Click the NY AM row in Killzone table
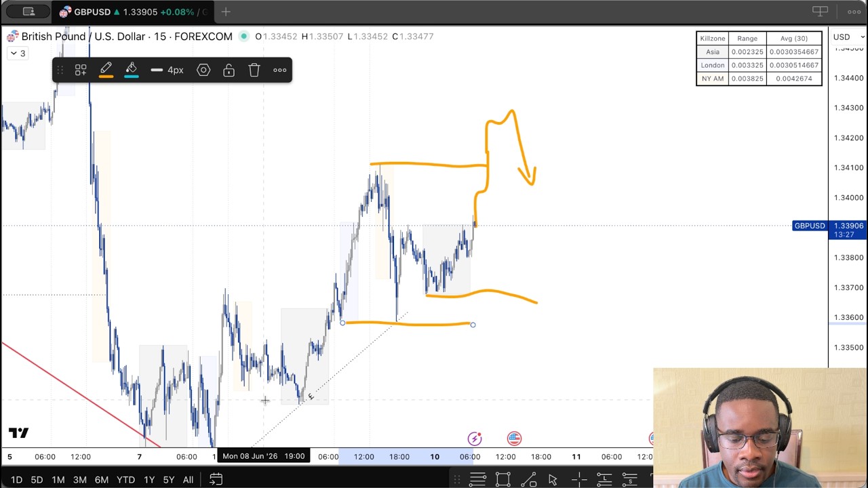The height and width of the screenshot is (488, 868). [x=759, y=79]
